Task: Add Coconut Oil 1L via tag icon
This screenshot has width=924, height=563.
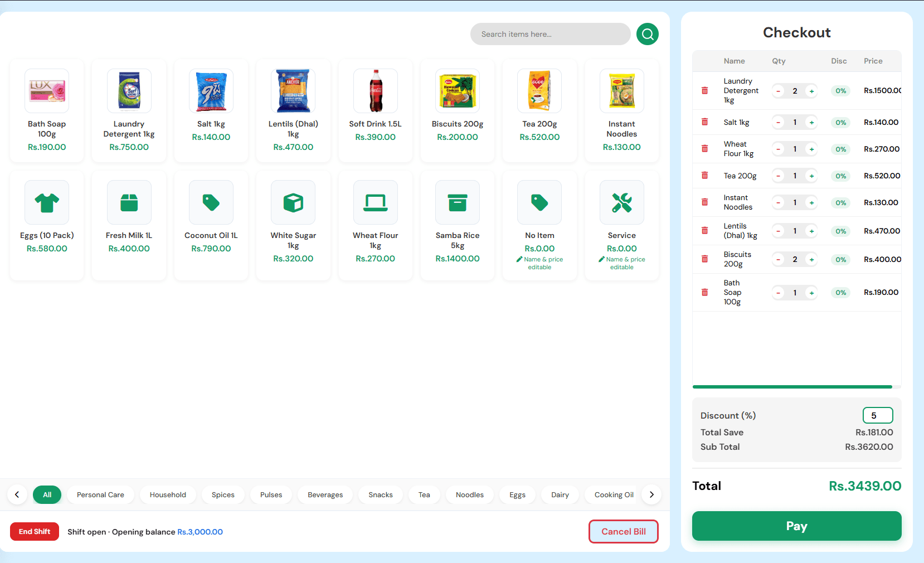Action: pyautogui.click(x=211, y=202)
